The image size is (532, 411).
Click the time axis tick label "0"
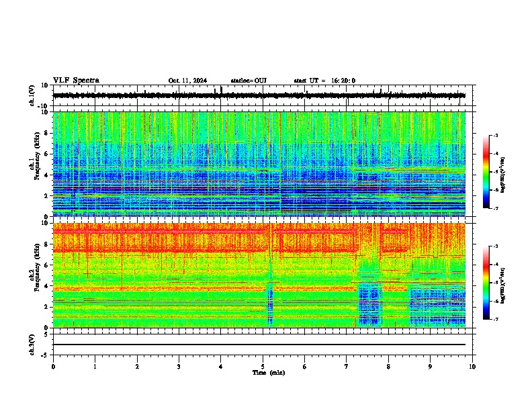(x=53, y=367)
